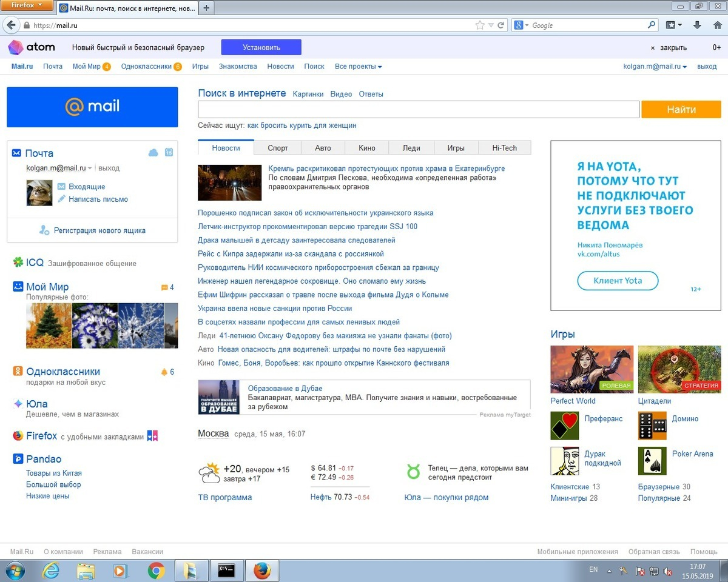This screenshot has width=728, height=582.
Task: Switch to the Кино news tab
Action: 367,148
